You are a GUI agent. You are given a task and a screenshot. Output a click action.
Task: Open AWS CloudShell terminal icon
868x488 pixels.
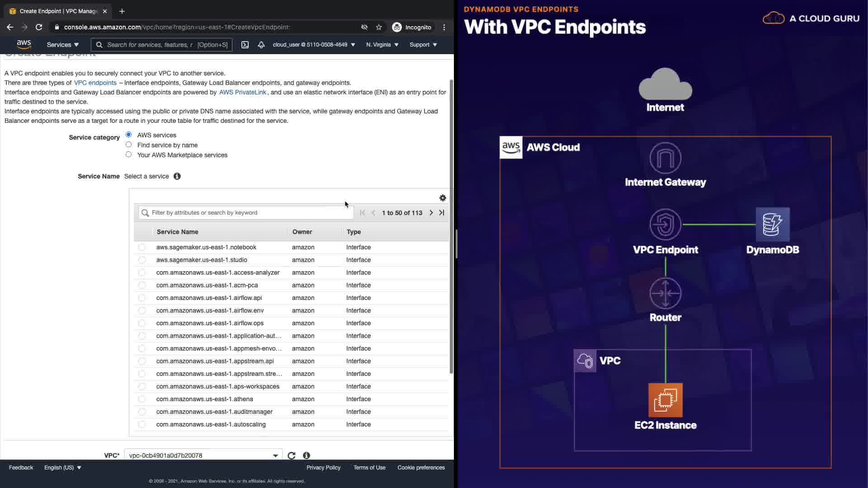245,45
